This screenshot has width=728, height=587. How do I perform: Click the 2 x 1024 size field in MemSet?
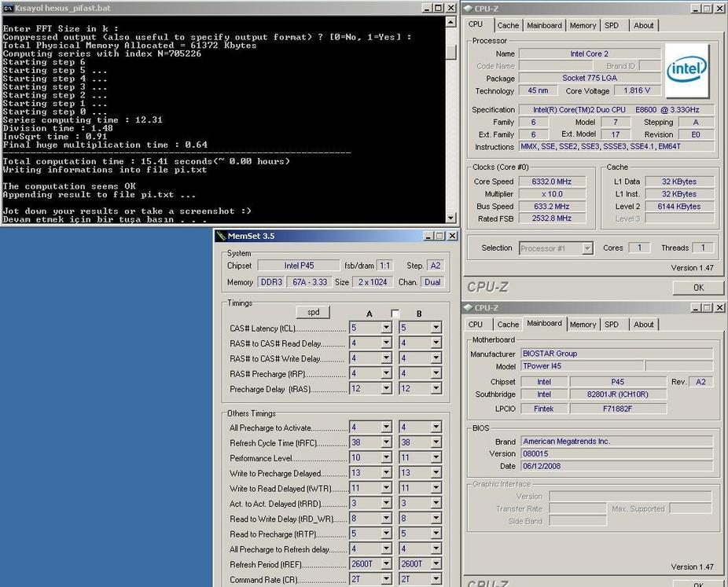pyautogui.click(x=373, y=282)
